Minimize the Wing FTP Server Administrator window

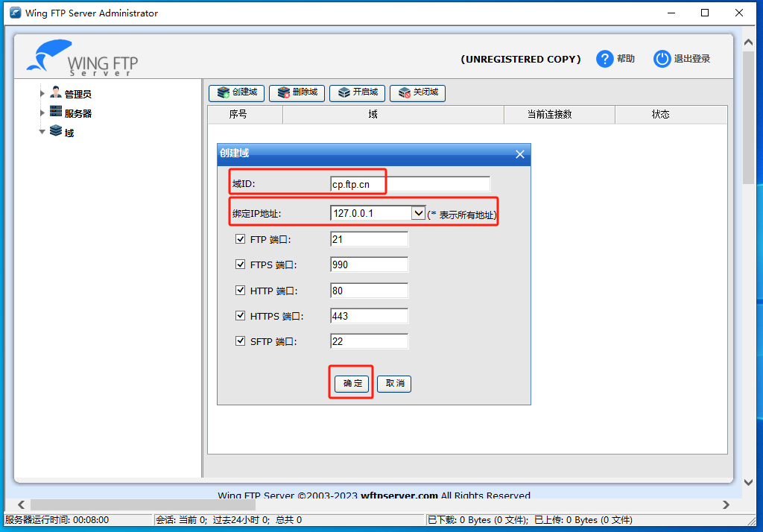point(671,13)
